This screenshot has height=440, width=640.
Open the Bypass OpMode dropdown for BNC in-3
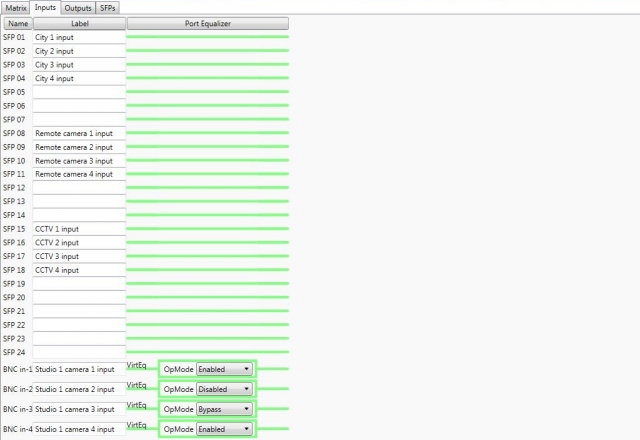[x=224, y=409]
